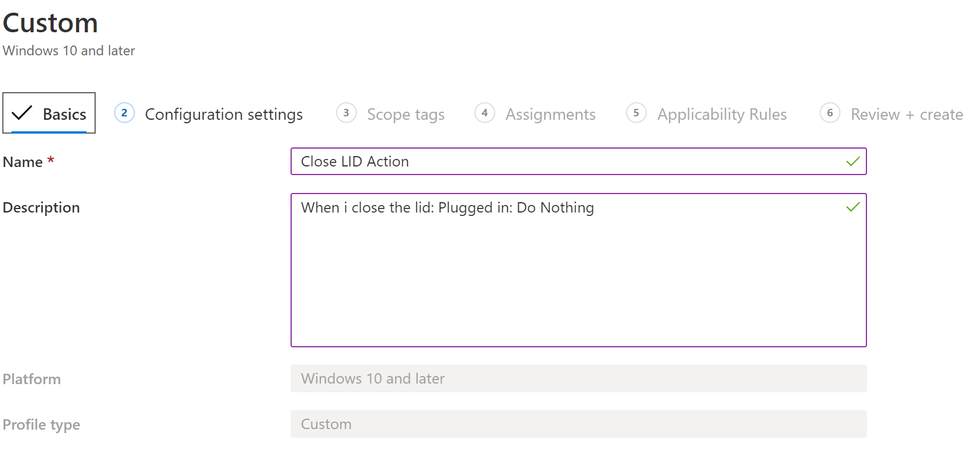This screenshot has height=474, width=980.
Task: Open the Scope tags step
Action: 406,114
